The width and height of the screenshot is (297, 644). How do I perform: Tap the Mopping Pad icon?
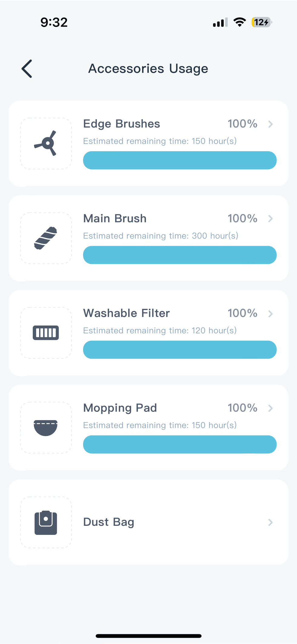pyautogui.click(x=46, y=428)
